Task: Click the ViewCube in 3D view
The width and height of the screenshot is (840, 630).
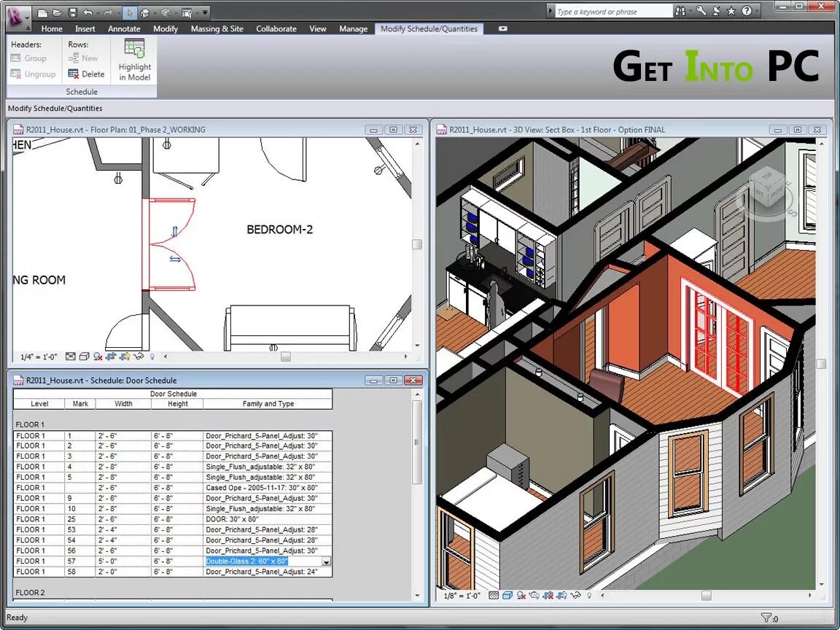Action: (767, 187)
